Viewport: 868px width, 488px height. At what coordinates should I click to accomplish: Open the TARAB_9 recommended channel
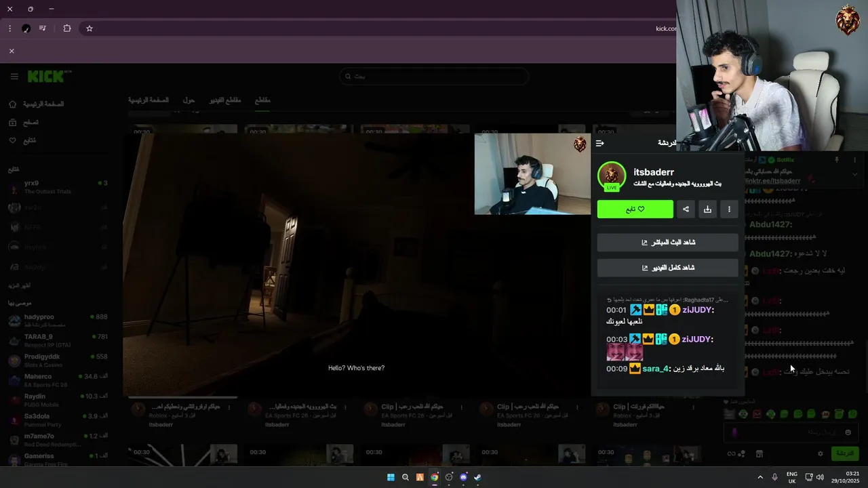[x=58, y=340]
